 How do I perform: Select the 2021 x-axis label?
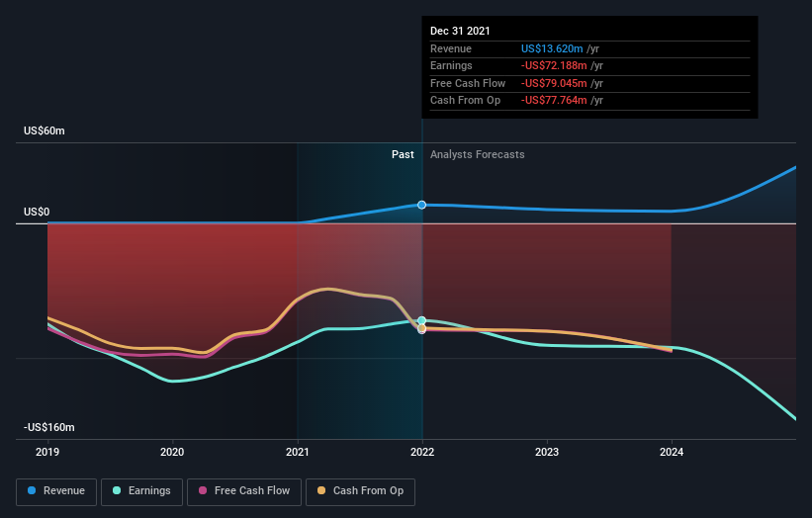298,452
